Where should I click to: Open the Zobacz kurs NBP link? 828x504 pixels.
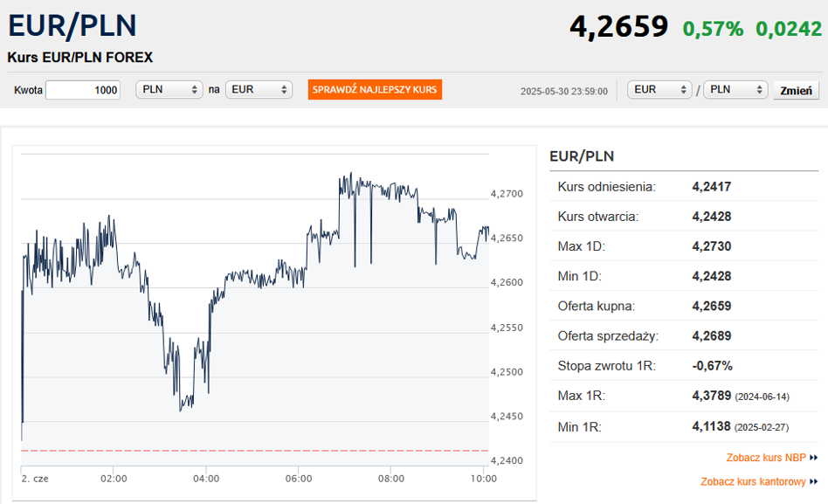(x=765, y=458)
